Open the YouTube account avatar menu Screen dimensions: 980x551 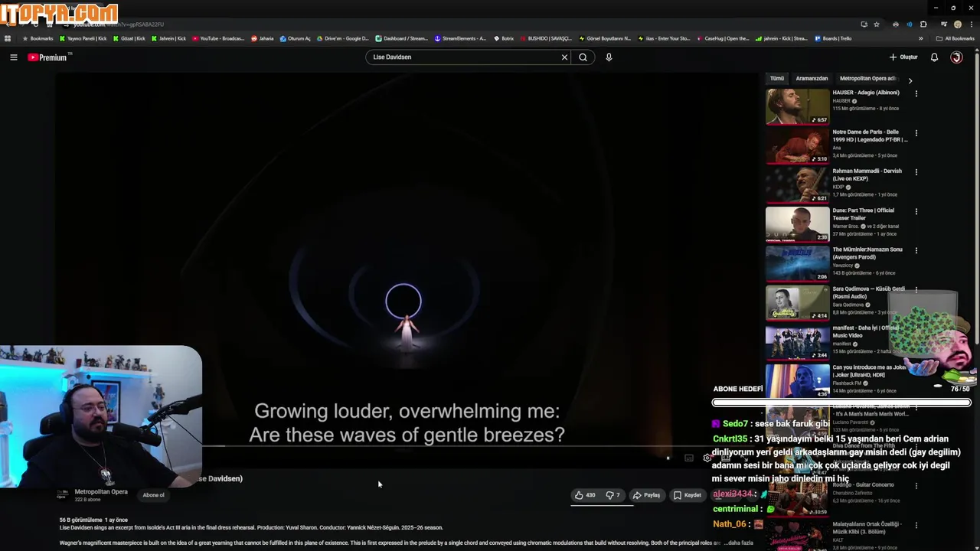[956, 57]
